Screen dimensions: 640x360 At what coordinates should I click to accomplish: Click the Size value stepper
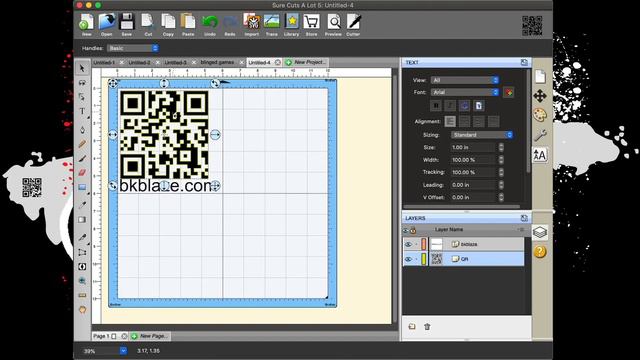click(x=501, y=147)
